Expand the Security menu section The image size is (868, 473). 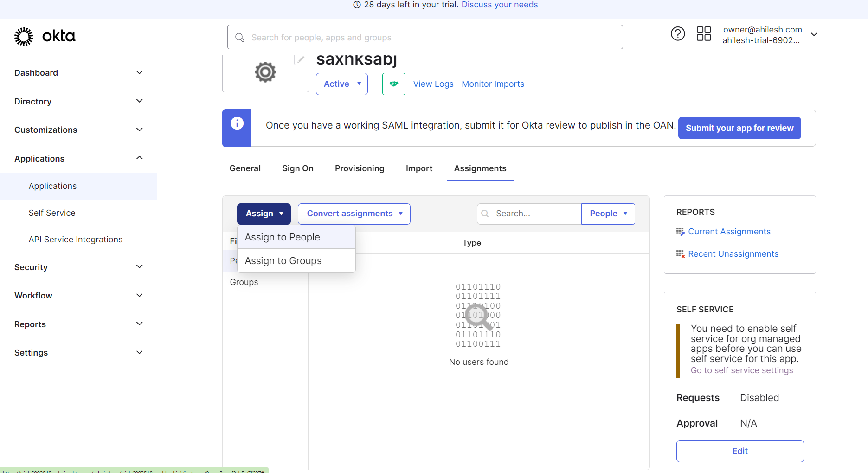(x=78, y=267)
